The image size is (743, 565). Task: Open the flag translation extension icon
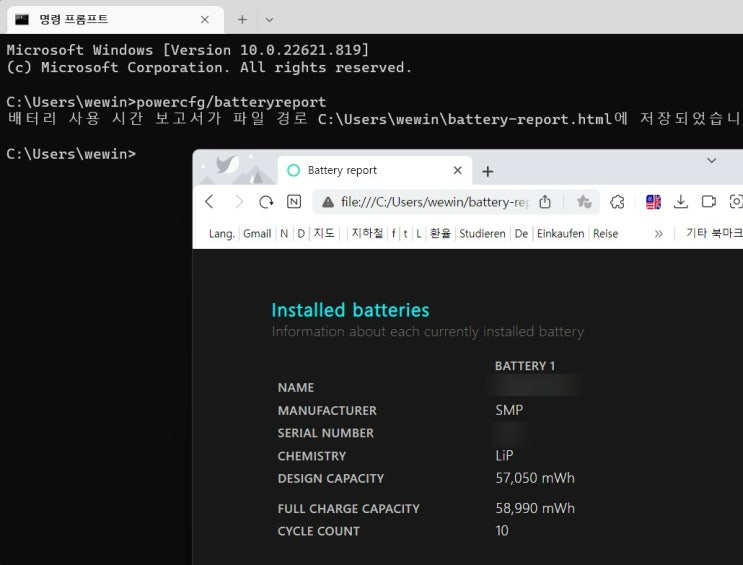tap(653, 202)
